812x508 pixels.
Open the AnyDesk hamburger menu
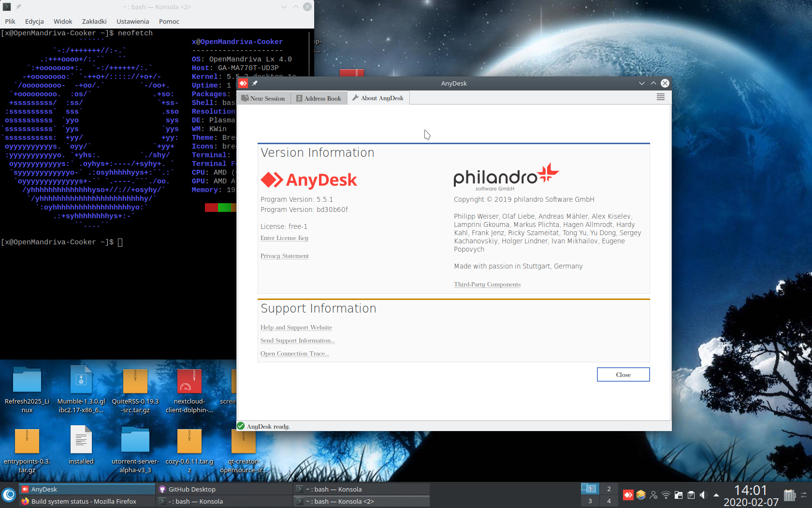click(661, 97)
